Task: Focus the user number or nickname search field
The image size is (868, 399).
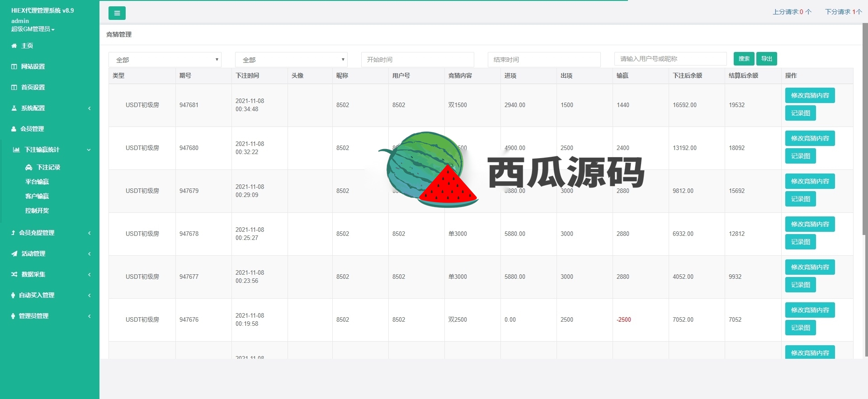Action: tap(670, 59)
